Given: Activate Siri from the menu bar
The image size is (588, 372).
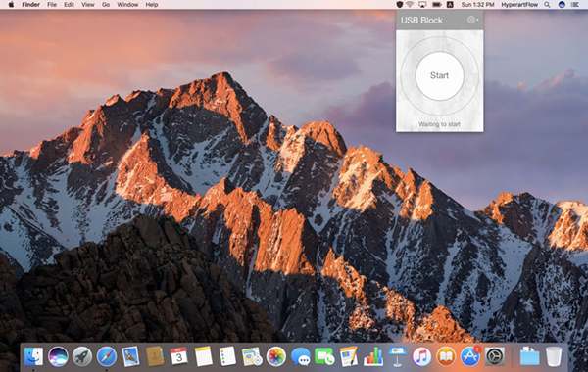Looking at the screenshot, I should pos(562,5).
